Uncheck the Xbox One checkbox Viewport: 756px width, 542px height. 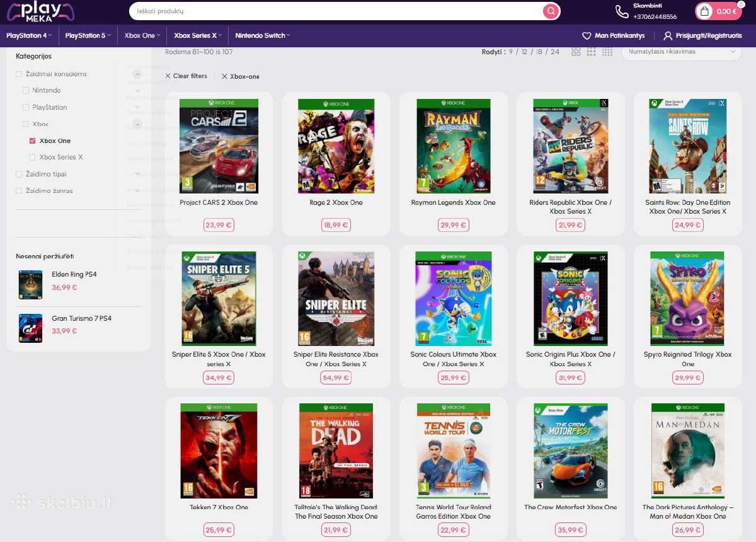(33, 141)
